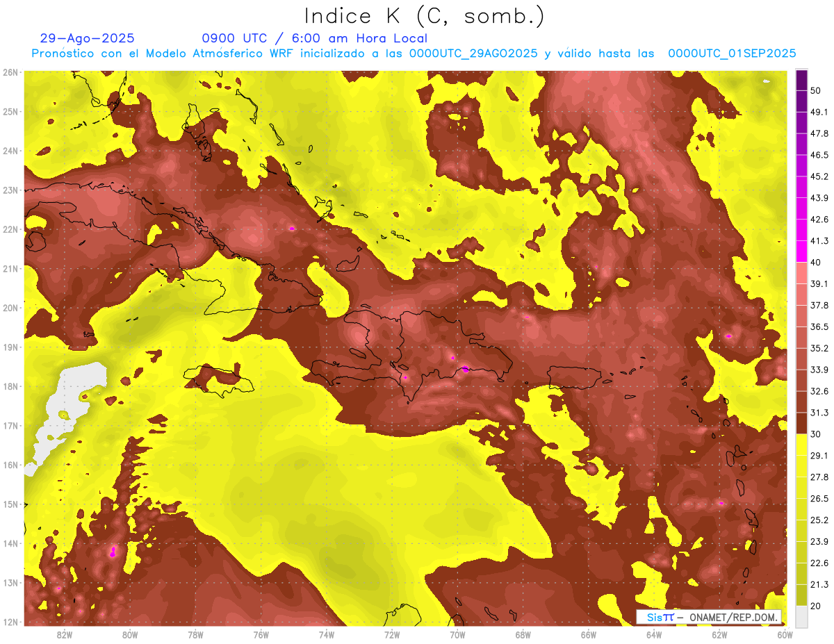
Task: Click the longitude label '78W'
Action: click(195, 635)
